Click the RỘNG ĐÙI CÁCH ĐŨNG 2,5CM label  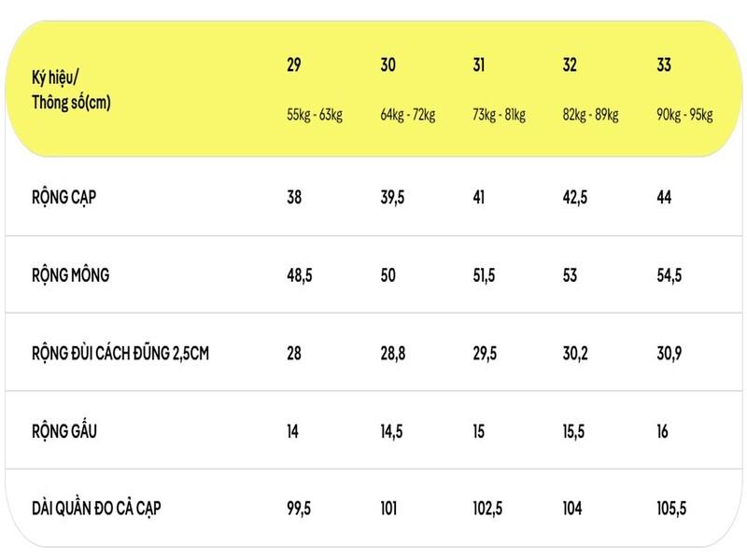[120, 355]
